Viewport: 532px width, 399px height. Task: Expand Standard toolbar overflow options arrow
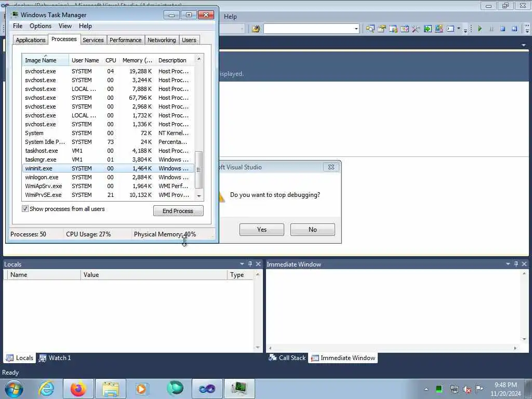(x=465, y=30)
